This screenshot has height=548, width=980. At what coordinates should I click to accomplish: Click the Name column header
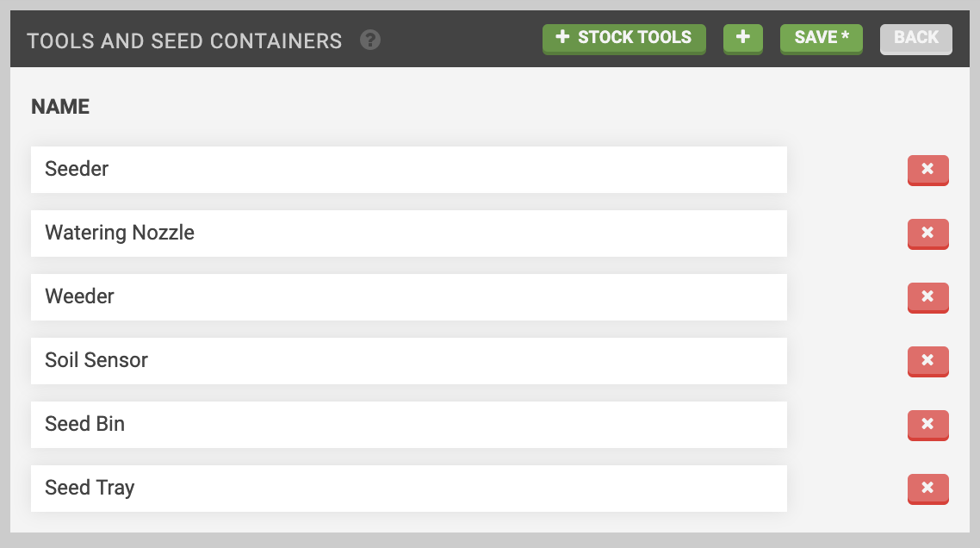[x=60, y=107]
